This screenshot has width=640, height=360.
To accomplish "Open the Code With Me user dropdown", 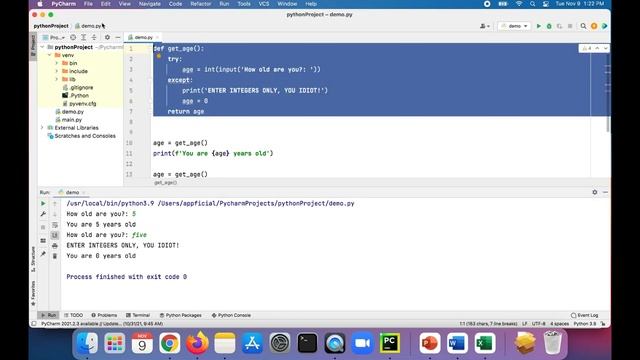I will (485, 26).
